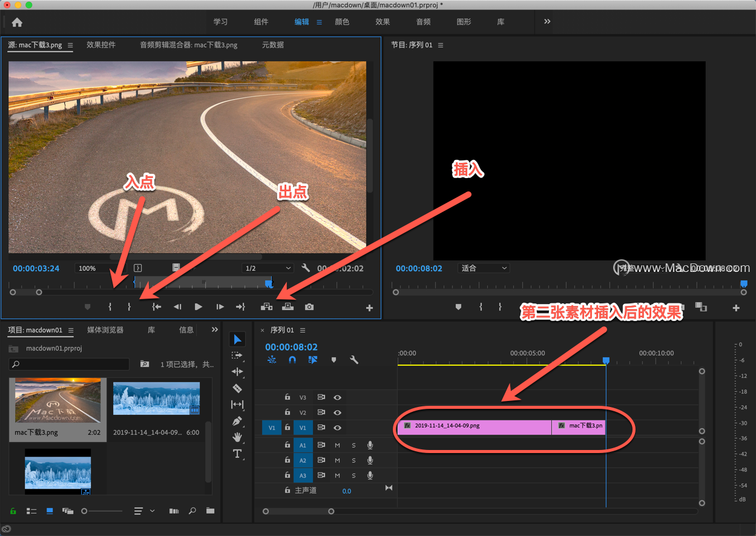Click the 媒体浏览器 panel tab
The height and width of the screenshot is (536, 756).
click(x=105, y=330)
